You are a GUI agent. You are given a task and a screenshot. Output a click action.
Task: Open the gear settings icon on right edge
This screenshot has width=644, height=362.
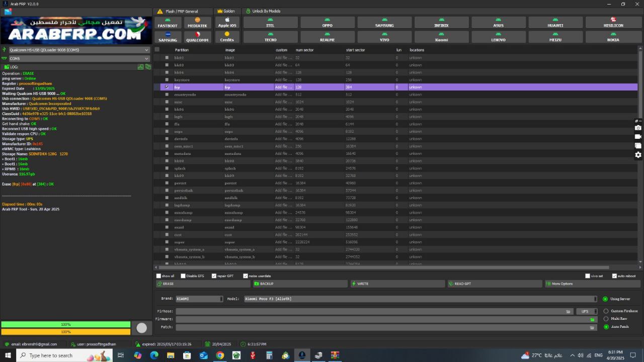(x=638, y=155)
